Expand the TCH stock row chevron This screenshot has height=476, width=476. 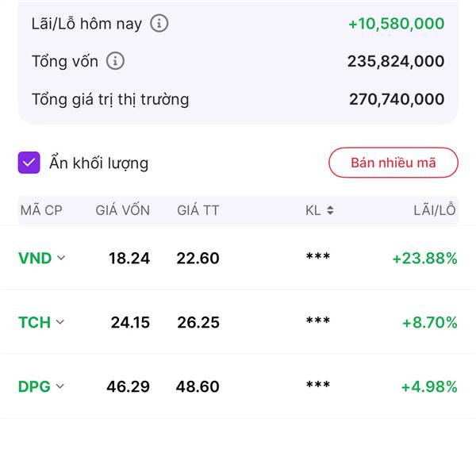[60, 322]
